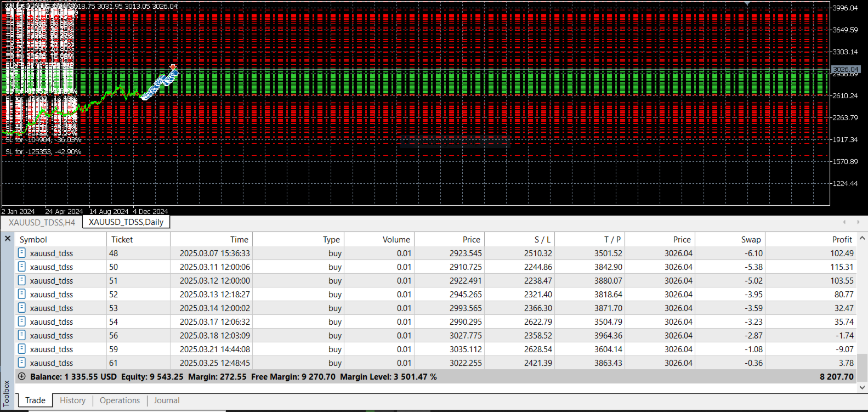868x412 pixels.
Task: Click the order icon for ticket 50
Action: point(22,267)
